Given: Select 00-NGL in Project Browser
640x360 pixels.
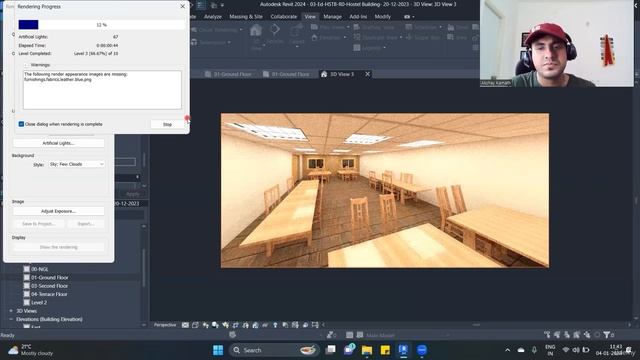Looking at the screenshot, I should [40, 269].
